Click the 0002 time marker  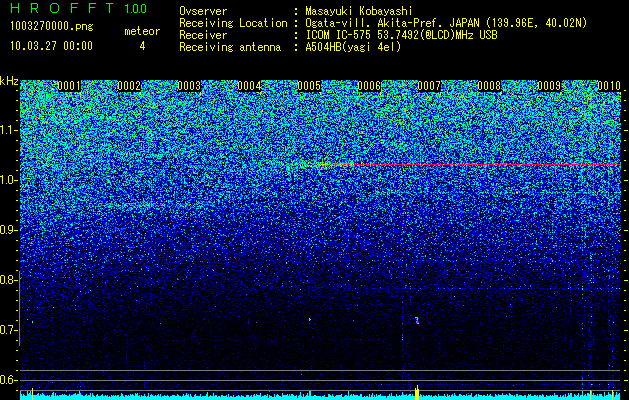click(x=129, y=86)
